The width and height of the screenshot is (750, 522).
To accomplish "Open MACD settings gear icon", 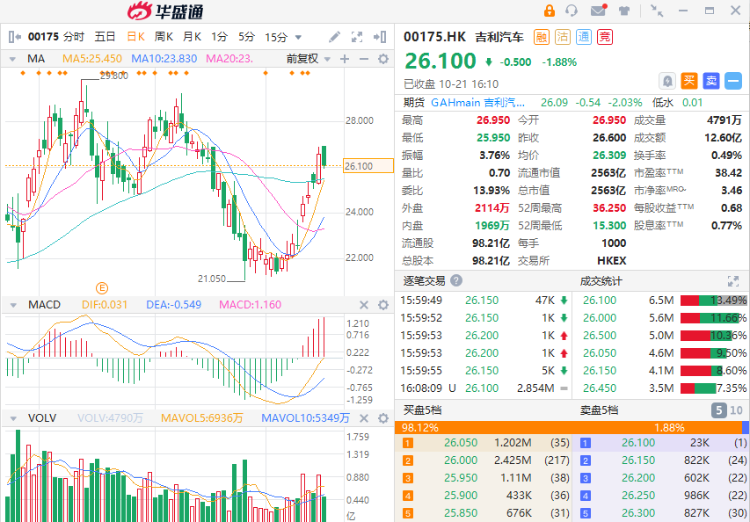I will coord(383,305).
